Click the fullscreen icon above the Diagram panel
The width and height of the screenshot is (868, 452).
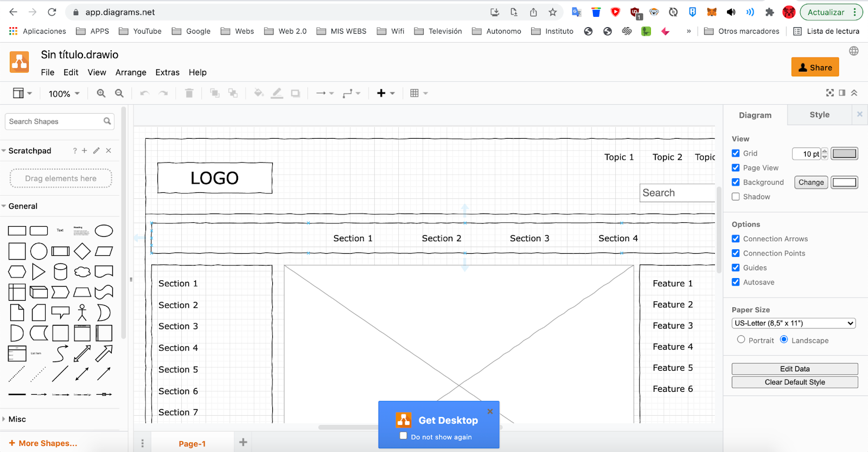click(x=829, y=93)
